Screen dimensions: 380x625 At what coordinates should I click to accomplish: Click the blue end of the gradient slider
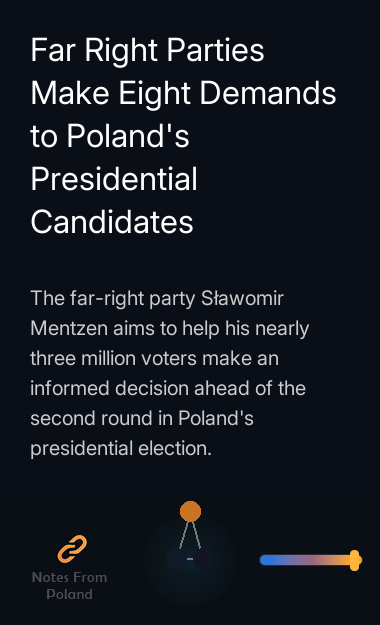point(267,560)
